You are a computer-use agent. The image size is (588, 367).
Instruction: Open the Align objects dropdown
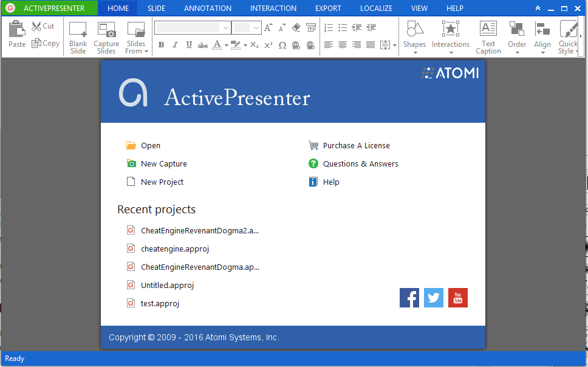(x=542, y=38)
